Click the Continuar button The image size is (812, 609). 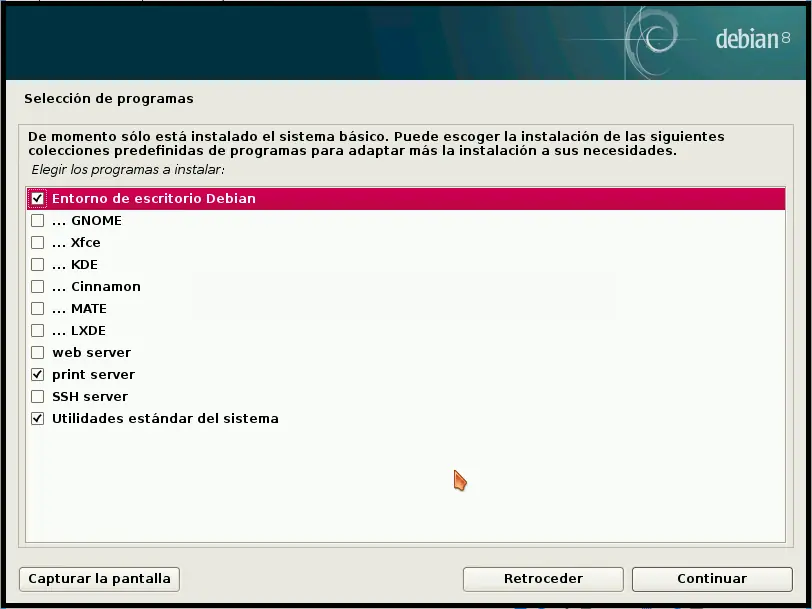tap(712, 579)
